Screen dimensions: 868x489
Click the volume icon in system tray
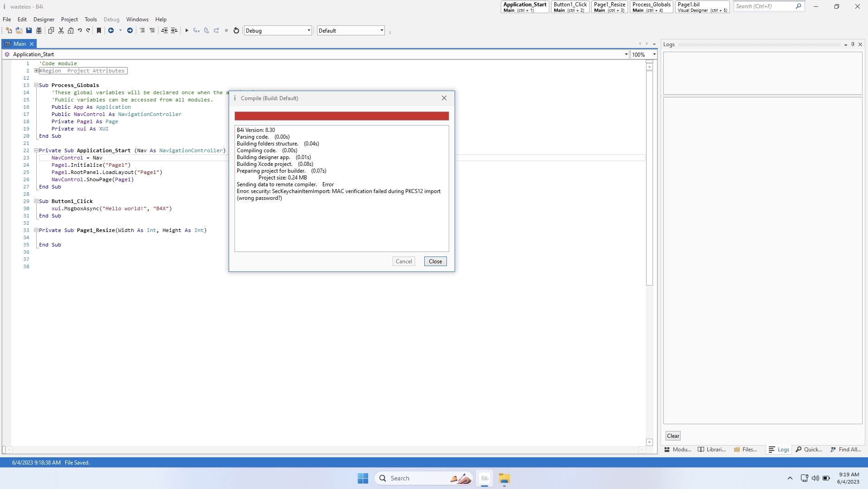tap(815, 478)
